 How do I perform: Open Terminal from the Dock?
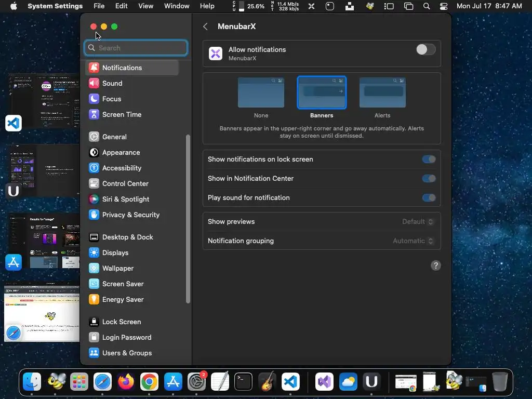243,382
